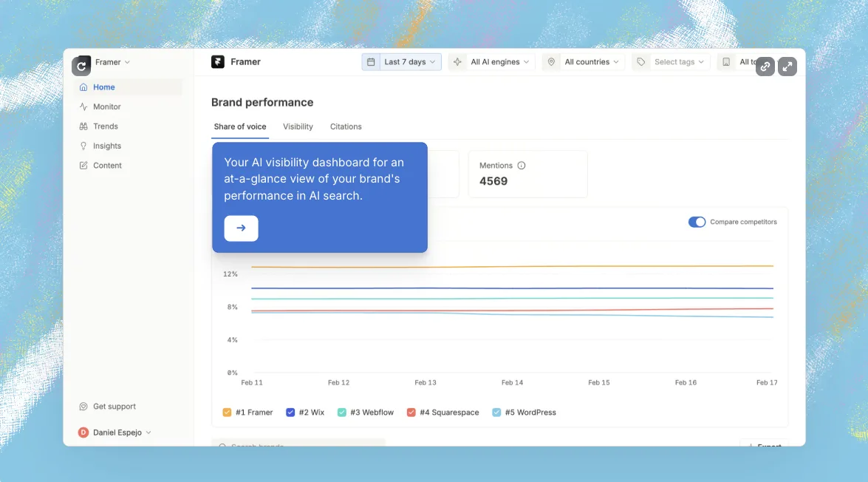Click the Daniel Espejo avatar

coord(83,432)
